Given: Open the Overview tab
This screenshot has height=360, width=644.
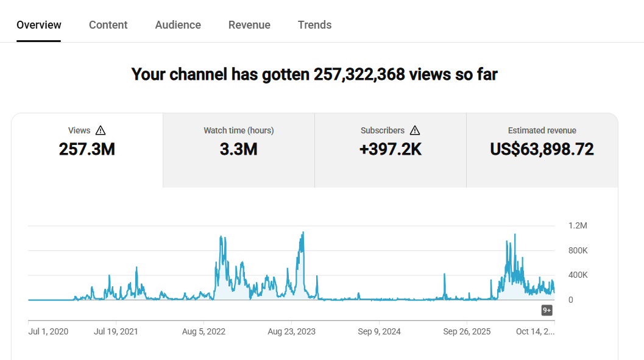Looking at the screenshot, I should click(38, 25).
